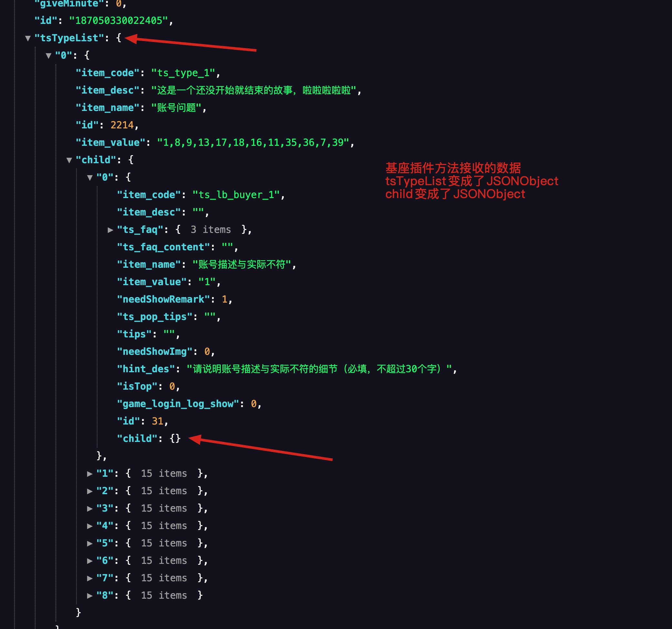
Task: Expand child entry "7" arrow
Action: tap(90, 578)
